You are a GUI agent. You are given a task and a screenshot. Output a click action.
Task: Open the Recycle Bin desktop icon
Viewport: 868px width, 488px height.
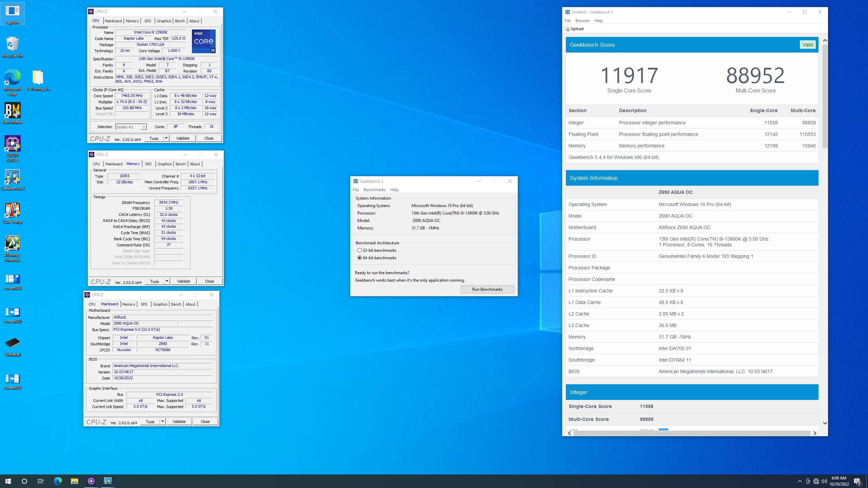13,47
